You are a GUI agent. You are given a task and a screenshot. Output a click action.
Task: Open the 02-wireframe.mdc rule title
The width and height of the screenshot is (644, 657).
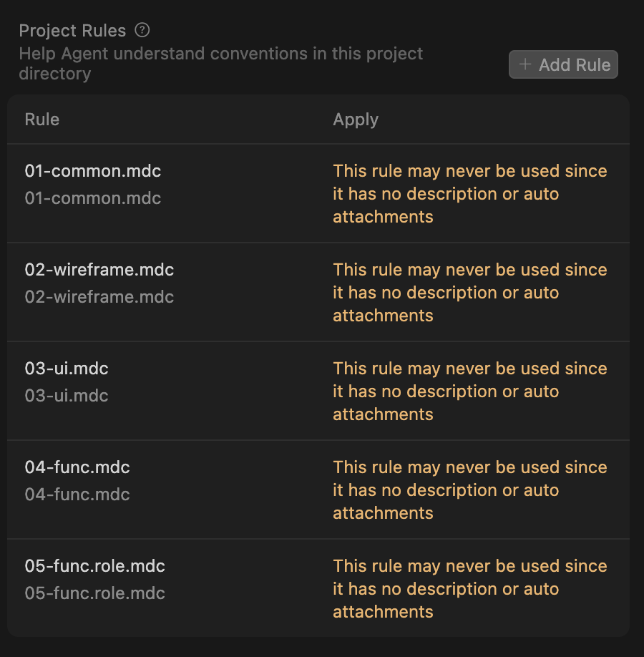pyautogui.click(x=99, y=270)
